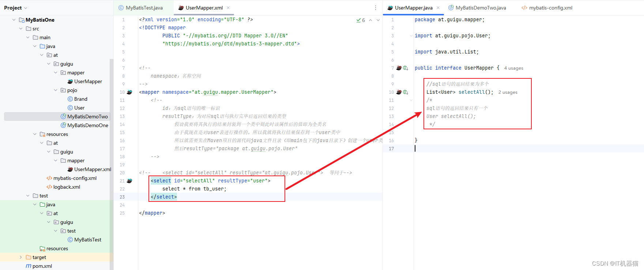Select the java folder under test
Image resolution: width=644 pixels, height=270 pixels.
click(x=47, y=204)
